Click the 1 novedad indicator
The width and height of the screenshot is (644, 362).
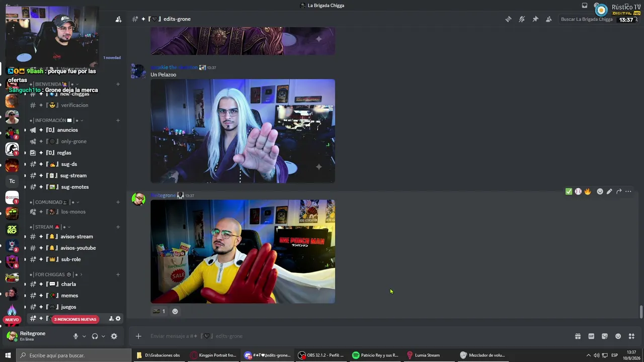click(x=112, y=58)
